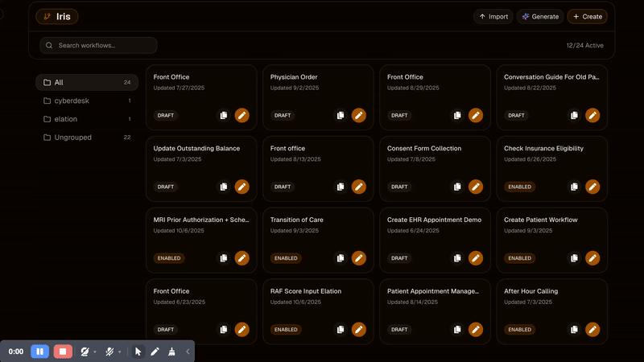
Task: Open the camera options dropdown arrow
Action: point(95,352)
